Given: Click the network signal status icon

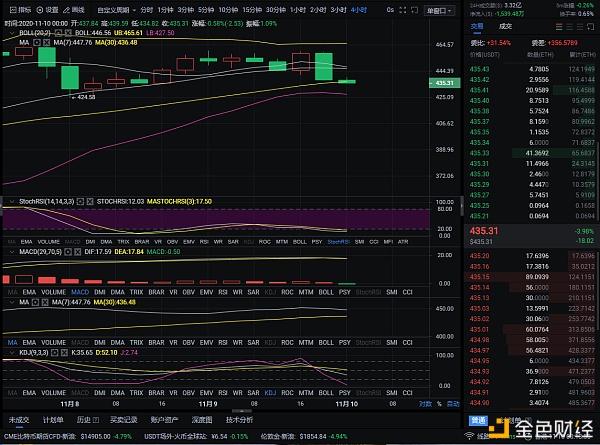Looking at the screenshot, I should (x=469, y=436).
